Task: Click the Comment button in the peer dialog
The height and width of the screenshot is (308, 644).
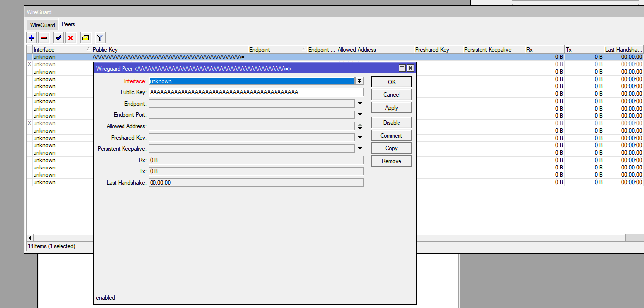Action: [392, 136]
